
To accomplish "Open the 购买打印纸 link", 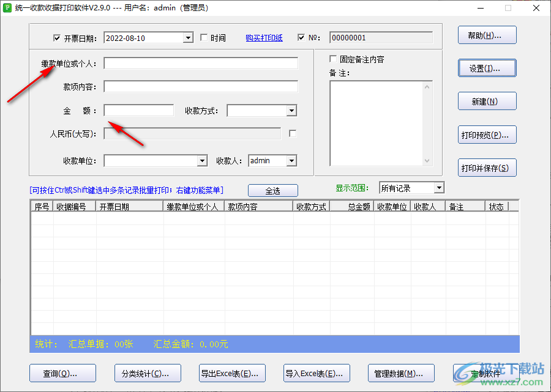I will tap(264, 38).
